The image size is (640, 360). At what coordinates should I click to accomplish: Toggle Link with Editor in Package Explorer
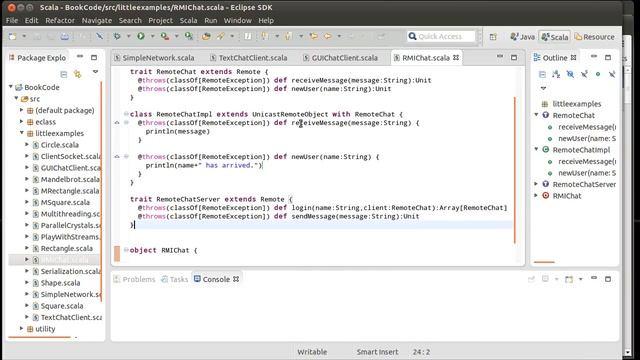78,74
